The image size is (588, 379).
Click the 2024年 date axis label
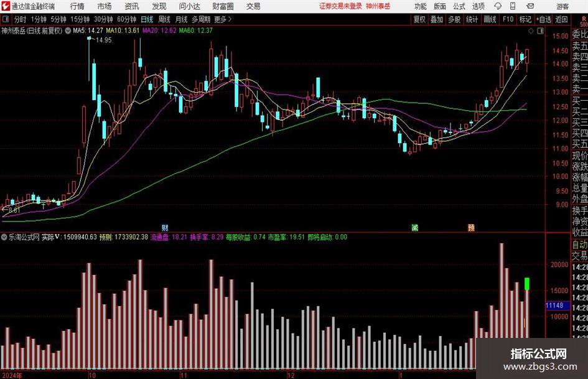(12, 376)
